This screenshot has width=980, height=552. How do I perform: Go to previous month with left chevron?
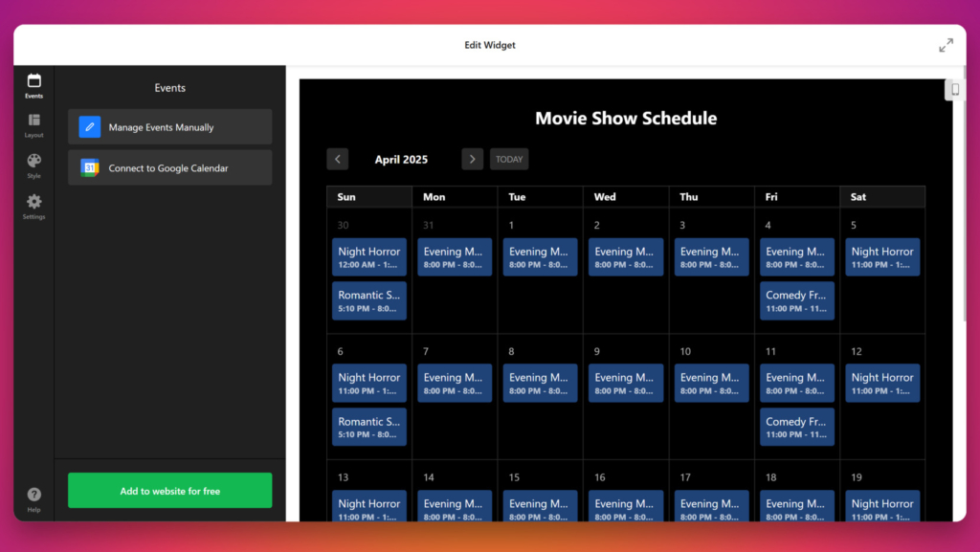tap(337, 159)
